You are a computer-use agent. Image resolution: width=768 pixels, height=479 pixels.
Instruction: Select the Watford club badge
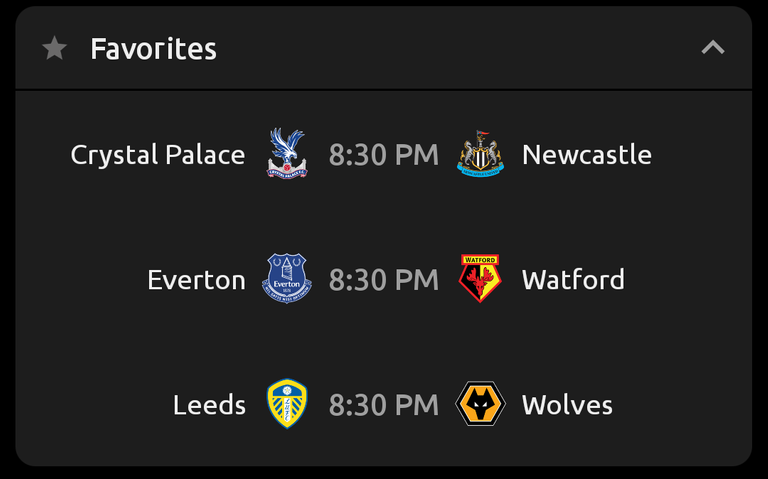pos(480,279)
